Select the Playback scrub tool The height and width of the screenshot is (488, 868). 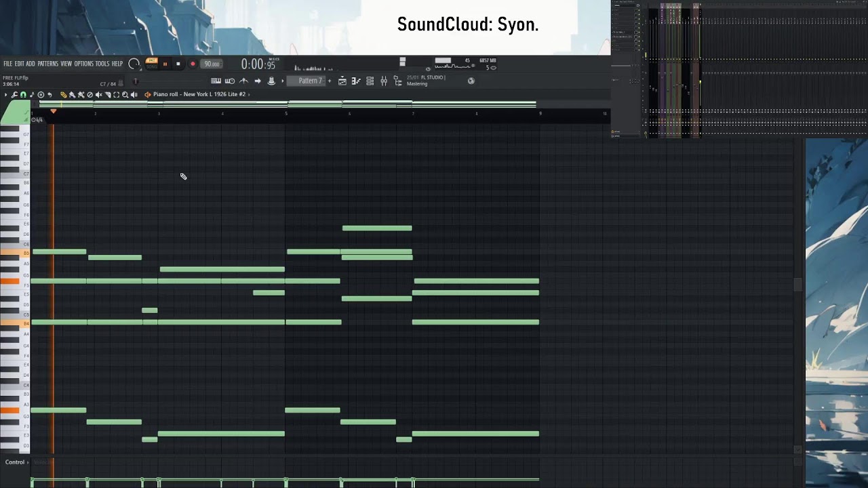coord(134,94)
